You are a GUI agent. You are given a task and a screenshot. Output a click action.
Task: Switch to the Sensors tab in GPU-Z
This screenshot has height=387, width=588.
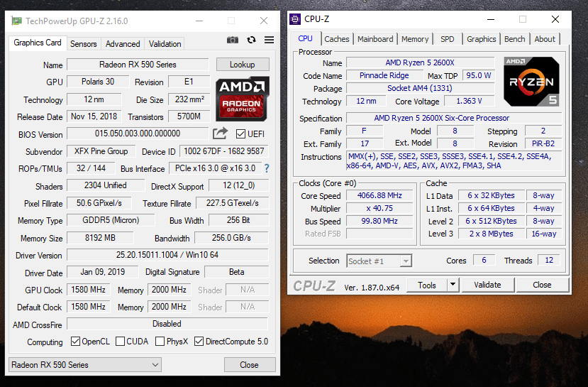[83, 44]
